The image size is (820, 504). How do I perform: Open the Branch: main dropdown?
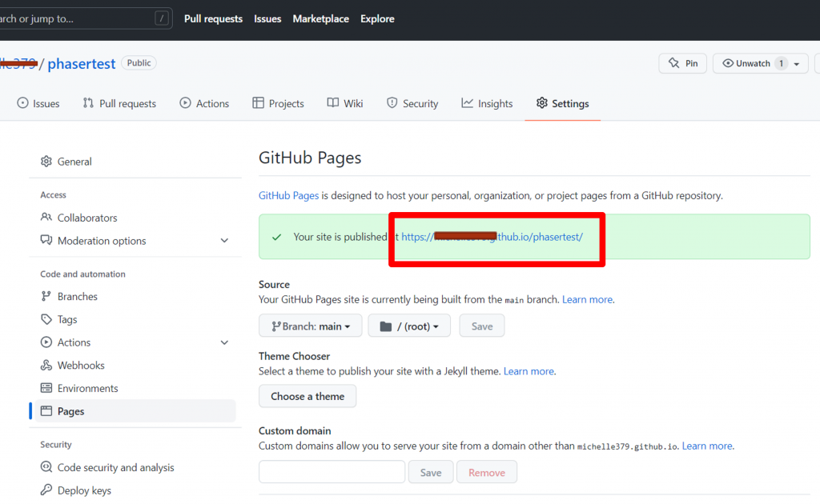point(310,326)
